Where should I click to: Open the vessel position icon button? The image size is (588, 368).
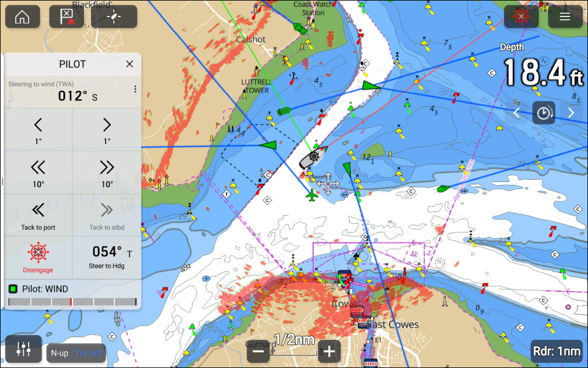click(x=114, y=16)
